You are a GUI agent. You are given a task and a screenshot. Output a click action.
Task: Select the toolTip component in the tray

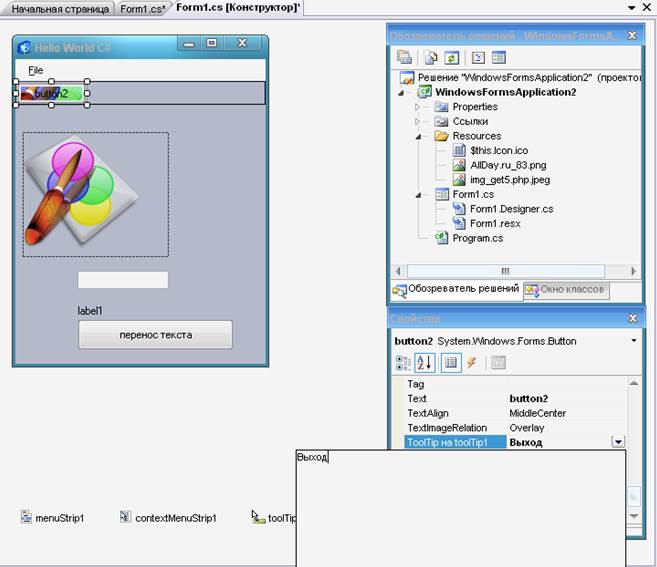[x=273, y=518]
